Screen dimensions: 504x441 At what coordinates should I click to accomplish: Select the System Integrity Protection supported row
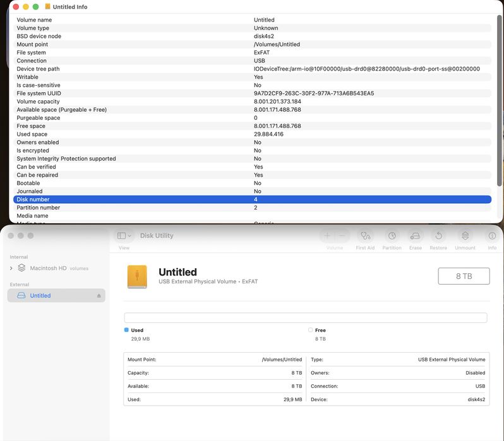tap(253, 158)
